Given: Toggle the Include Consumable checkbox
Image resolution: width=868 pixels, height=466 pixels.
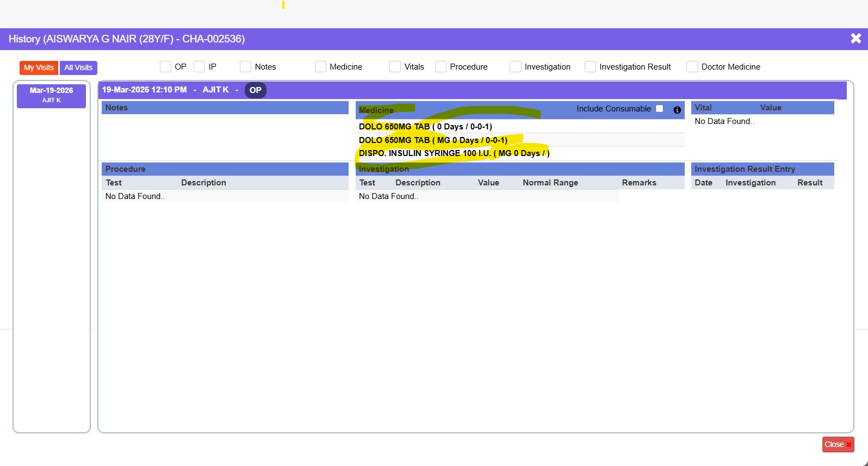Looking at the screenshot, I should pyautogui.click(x=660, y=109).
